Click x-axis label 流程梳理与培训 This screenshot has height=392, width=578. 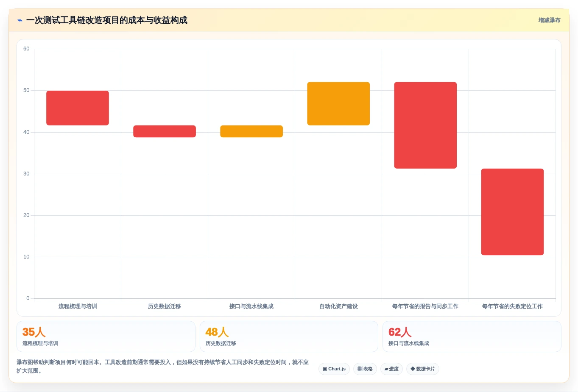click(78, 306)
